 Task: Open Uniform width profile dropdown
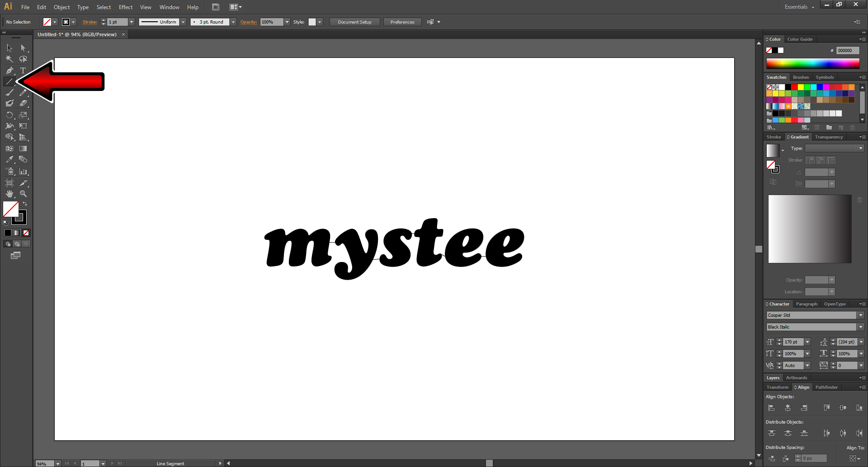coord(183,22)
